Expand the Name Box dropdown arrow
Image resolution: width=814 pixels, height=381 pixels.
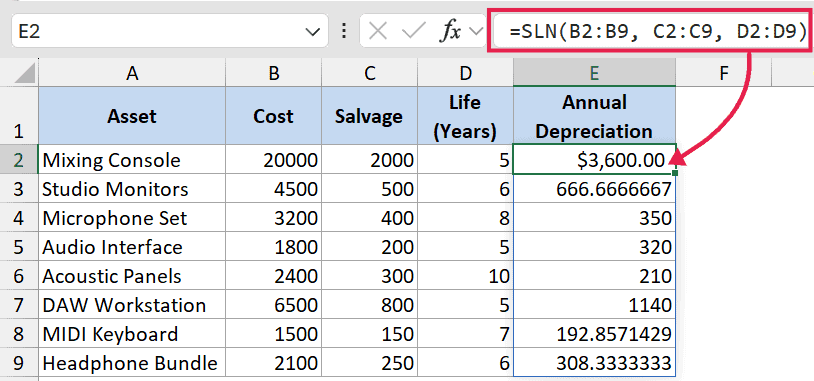click(313, 32)
